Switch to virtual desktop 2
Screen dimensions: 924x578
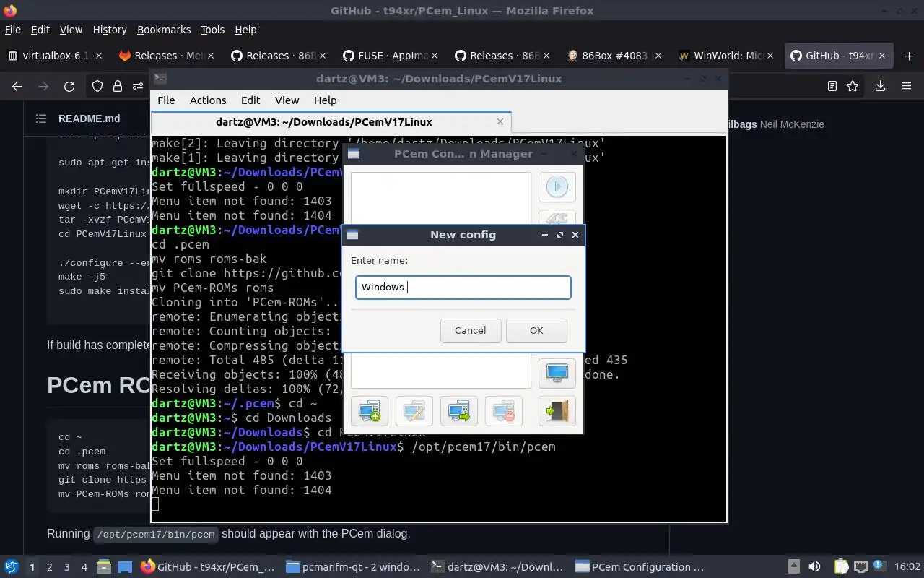49,567
